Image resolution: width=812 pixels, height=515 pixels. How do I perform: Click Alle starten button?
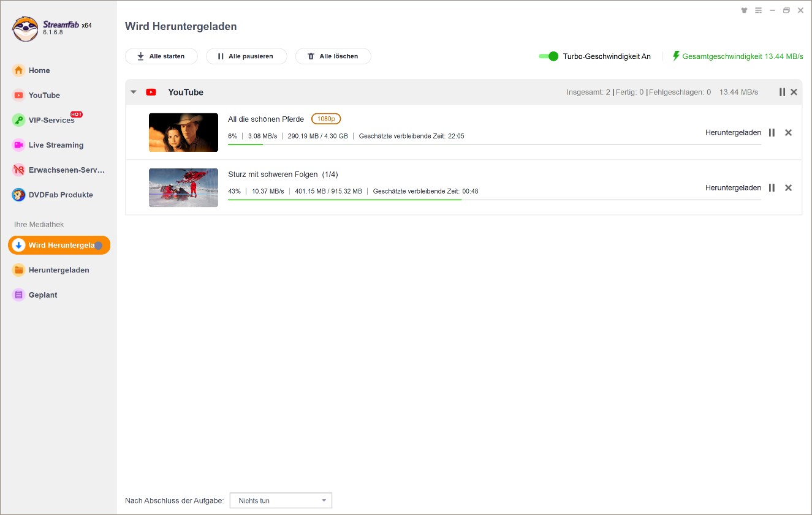pos(161,56)
